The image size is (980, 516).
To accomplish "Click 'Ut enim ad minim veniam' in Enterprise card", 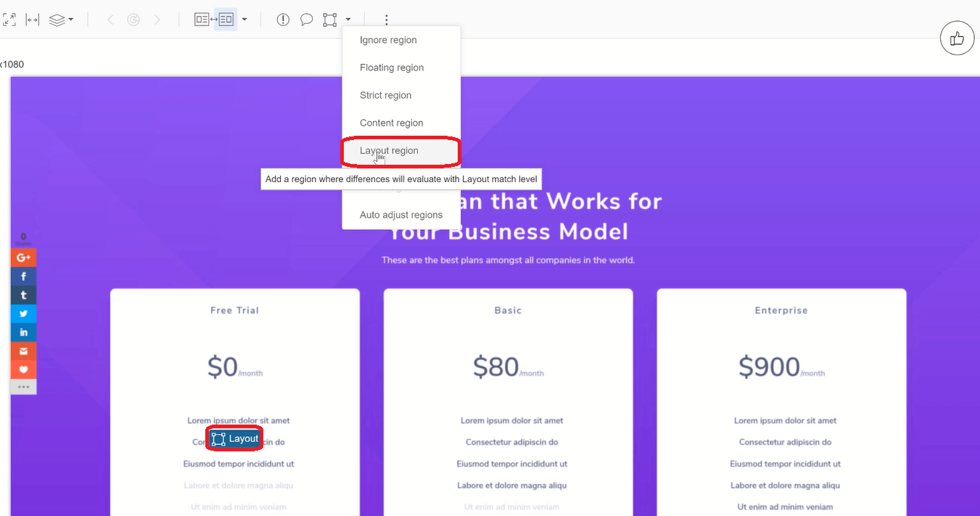I will 786,507.
